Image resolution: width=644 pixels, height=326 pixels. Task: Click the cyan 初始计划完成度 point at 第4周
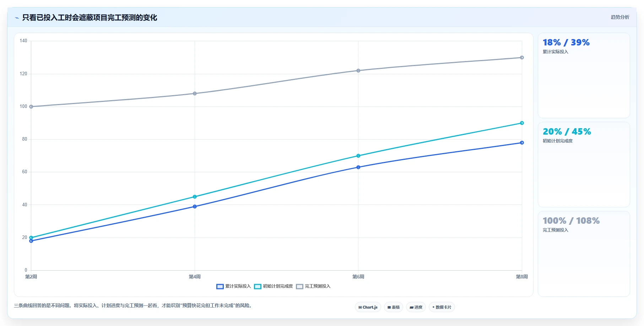[x=195, y=197]
